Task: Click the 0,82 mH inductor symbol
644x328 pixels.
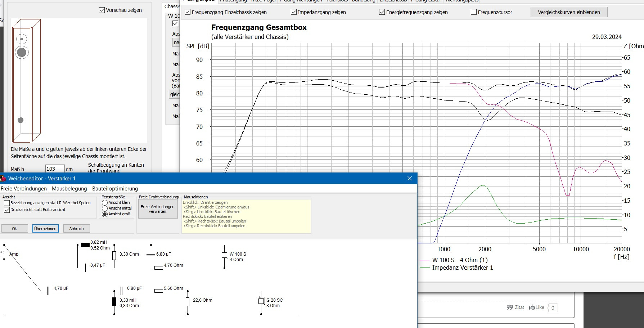Action: click(85, 245)
